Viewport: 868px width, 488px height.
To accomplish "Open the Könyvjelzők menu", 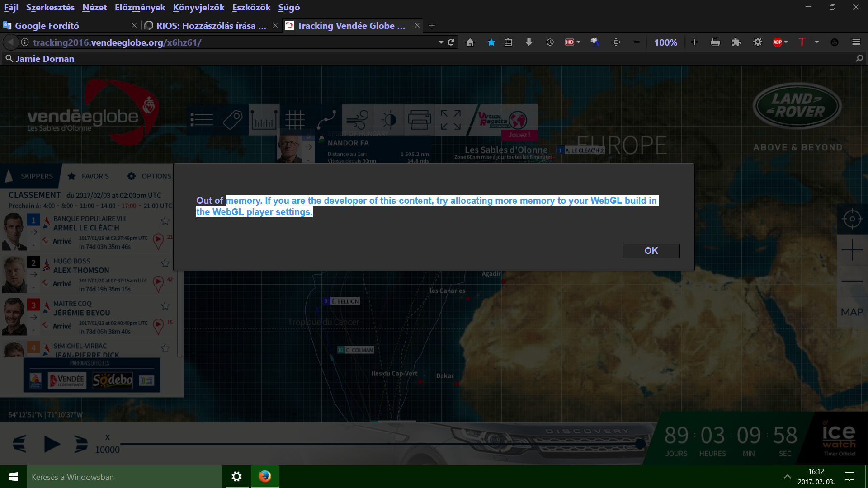I will (198, 7).
